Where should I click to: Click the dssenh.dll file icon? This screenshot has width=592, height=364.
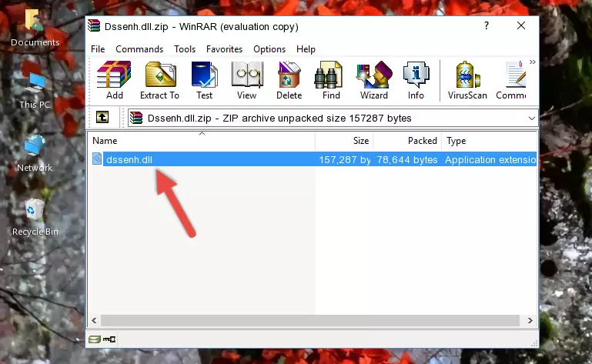[x=97, y=159]
